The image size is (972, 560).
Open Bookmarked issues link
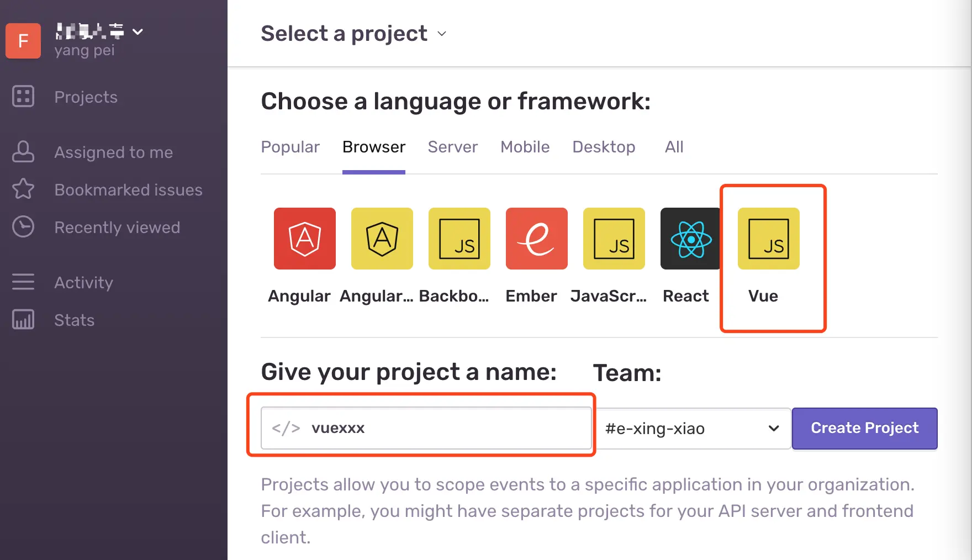(x=128, y=190)
